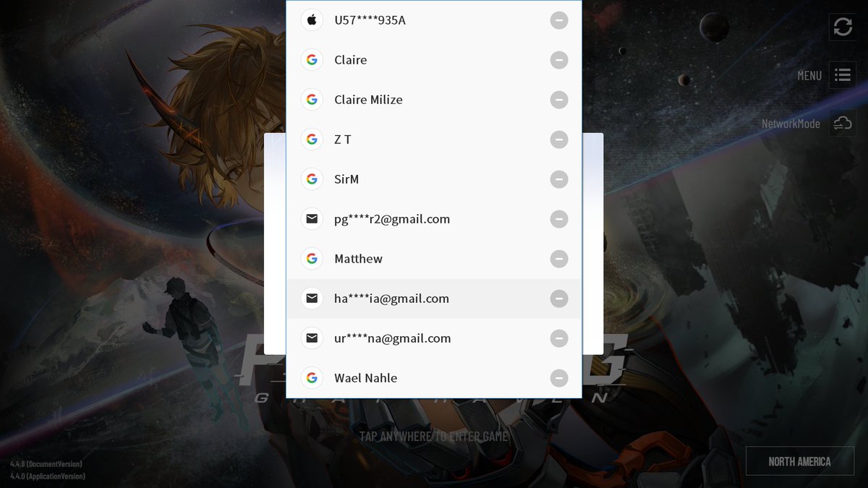This screenshot has height=488, width=868.
Task: Click the MENU label
Action: [x=809, y=76]
